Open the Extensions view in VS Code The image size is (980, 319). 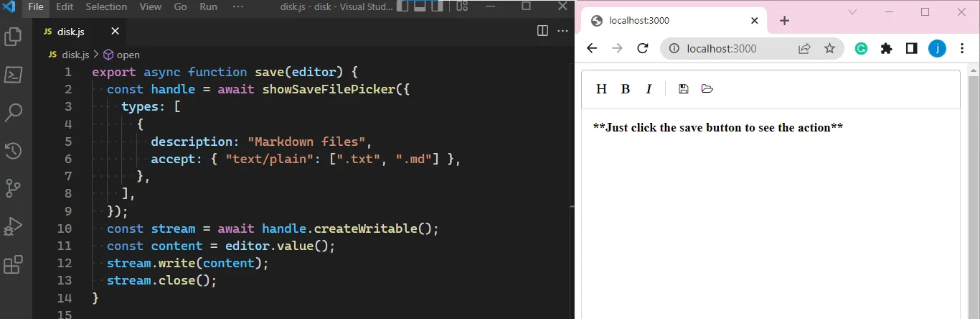[x=13, y=265]
